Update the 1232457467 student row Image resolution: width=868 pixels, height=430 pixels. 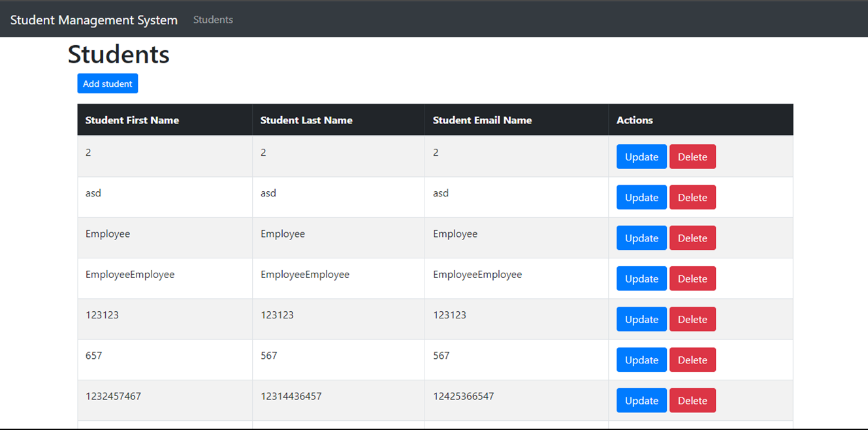point(641,401)
